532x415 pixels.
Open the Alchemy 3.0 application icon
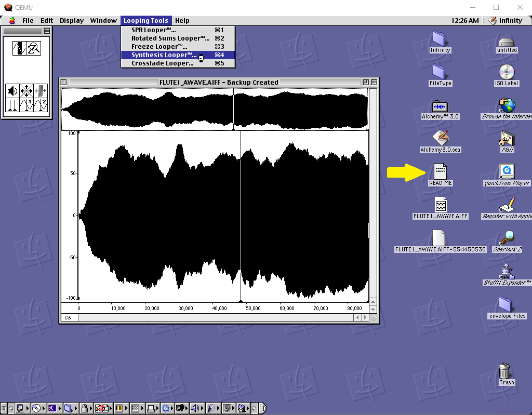[x=439, y=108]
